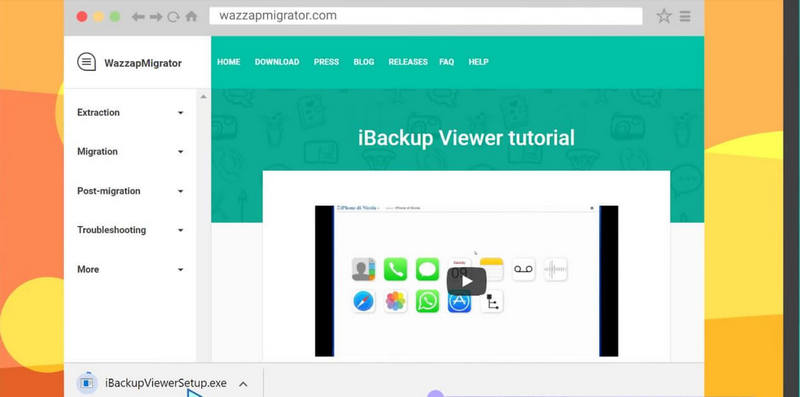Click the browser back arrow
The image size is (800, 397).
pyautogui.click(x=138, y=17)
